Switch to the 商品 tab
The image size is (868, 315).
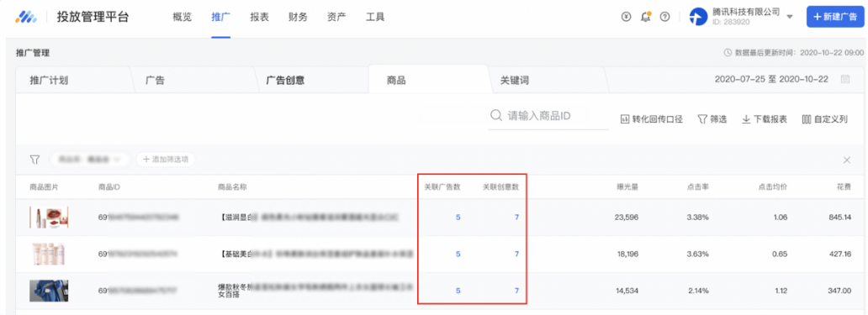[396, 81]
